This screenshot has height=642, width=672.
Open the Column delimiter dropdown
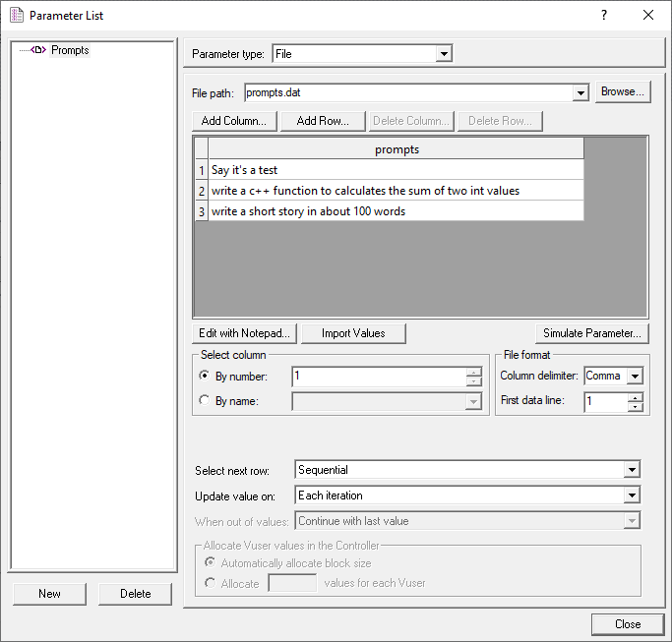pos(635,376)
